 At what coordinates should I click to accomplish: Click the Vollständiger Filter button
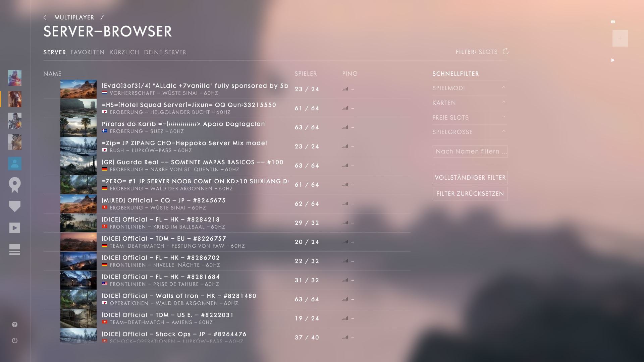pos(470,178)
